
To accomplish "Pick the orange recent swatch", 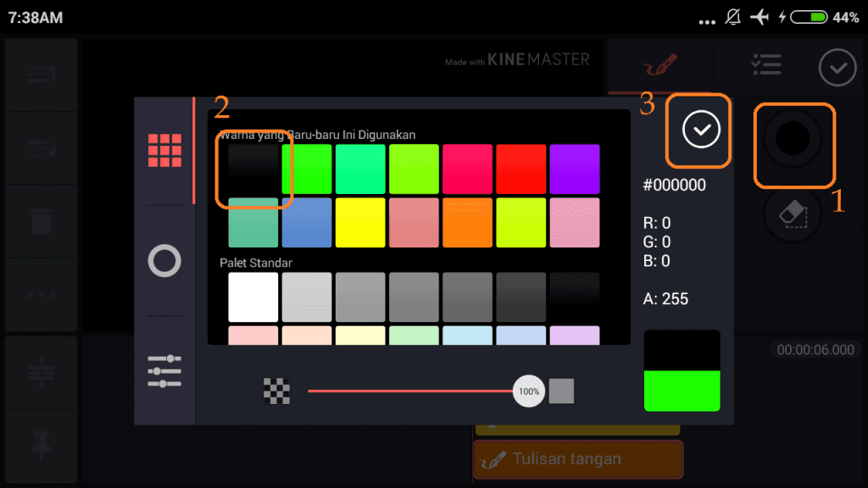I will tap(467, 223).
